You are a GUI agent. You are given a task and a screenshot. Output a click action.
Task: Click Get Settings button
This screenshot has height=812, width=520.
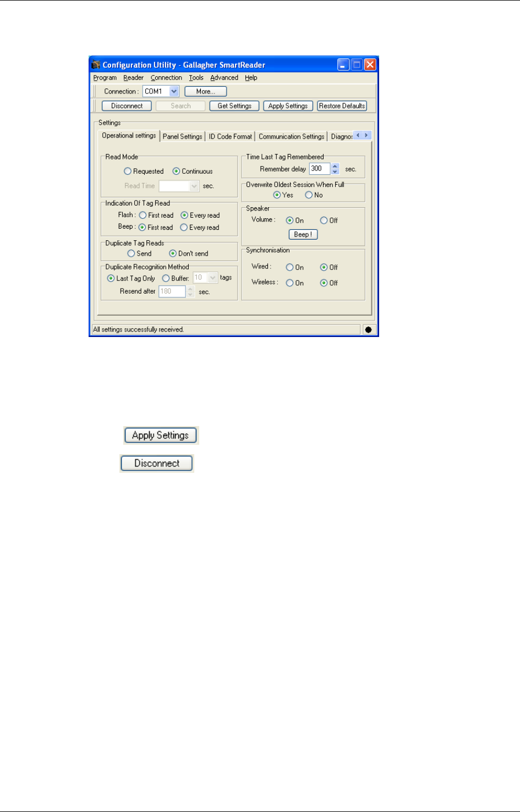click(x=234, y=106)
